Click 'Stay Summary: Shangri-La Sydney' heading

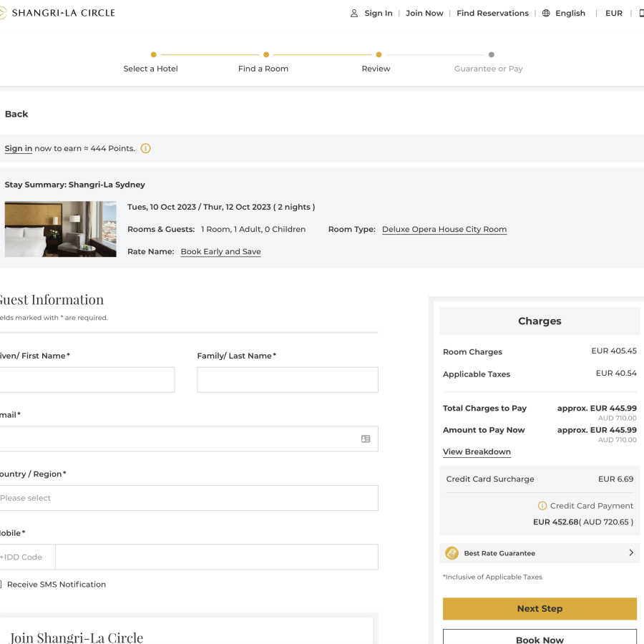[74, 185]
